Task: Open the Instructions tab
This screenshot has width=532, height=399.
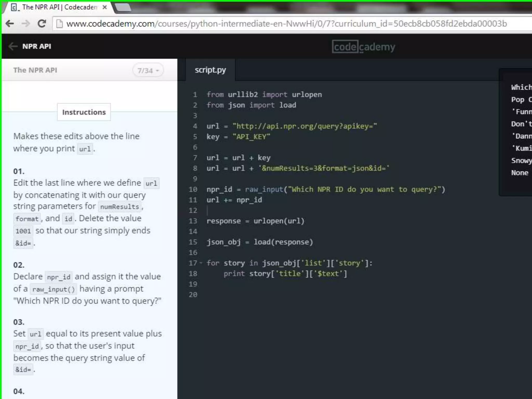Action: (x=84, y=112)
